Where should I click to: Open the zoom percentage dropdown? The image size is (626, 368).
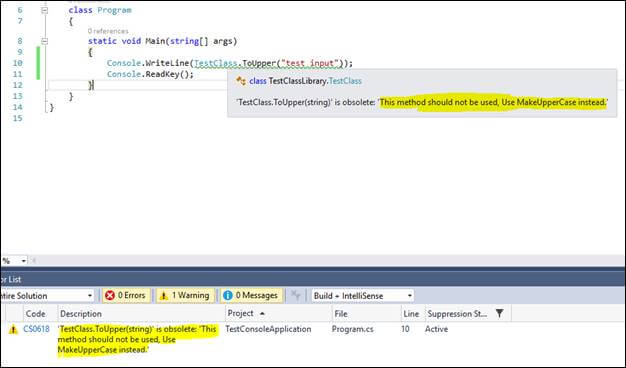click(23, 261)
